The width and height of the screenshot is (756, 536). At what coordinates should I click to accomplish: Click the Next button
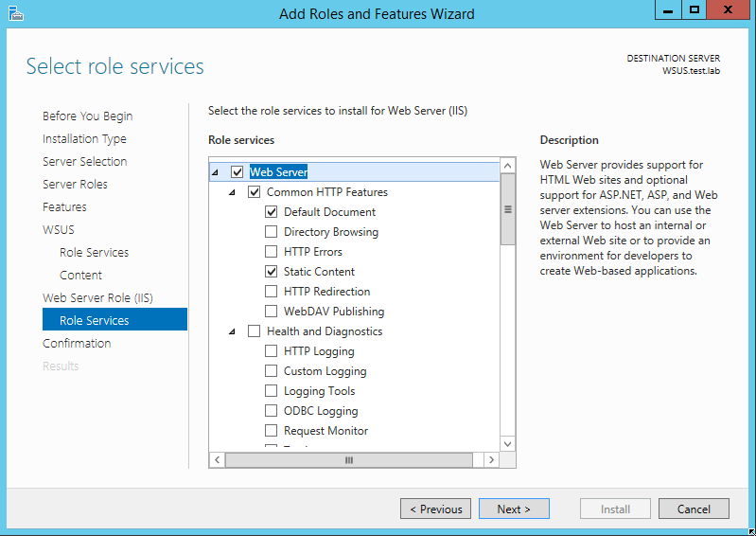coord(514,509)
